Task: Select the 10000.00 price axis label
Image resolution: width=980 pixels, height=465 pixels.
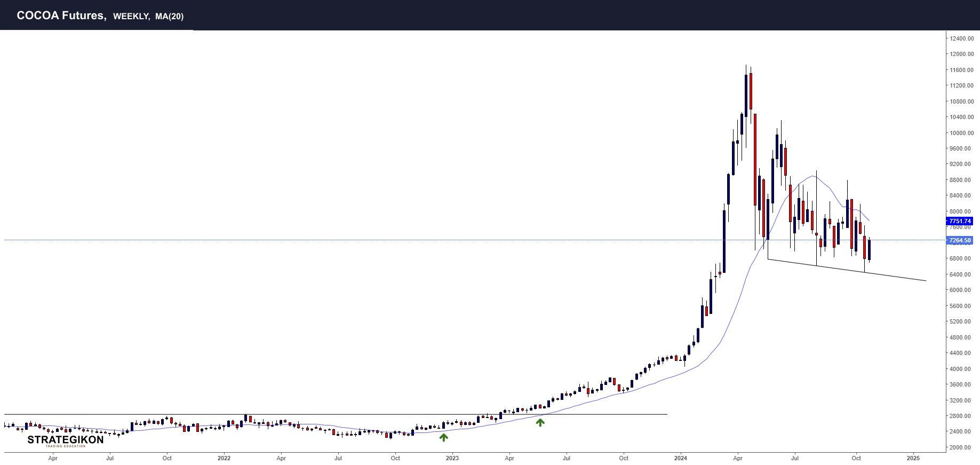Action: tap(961, 133)
